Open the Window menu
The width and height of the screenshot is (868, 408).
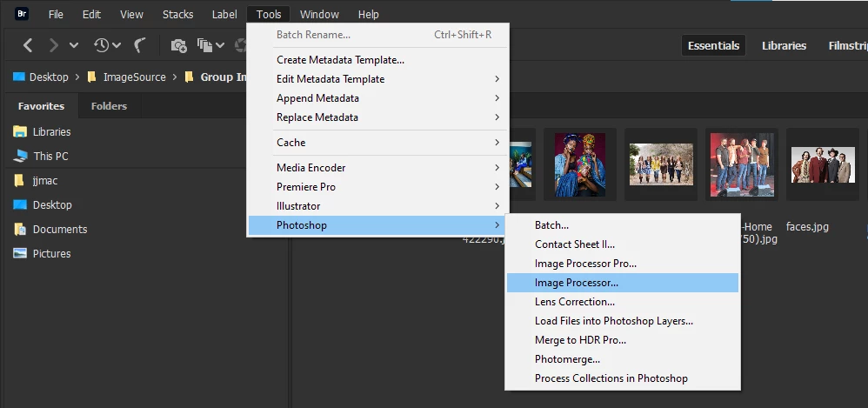[x=319, y=15]
